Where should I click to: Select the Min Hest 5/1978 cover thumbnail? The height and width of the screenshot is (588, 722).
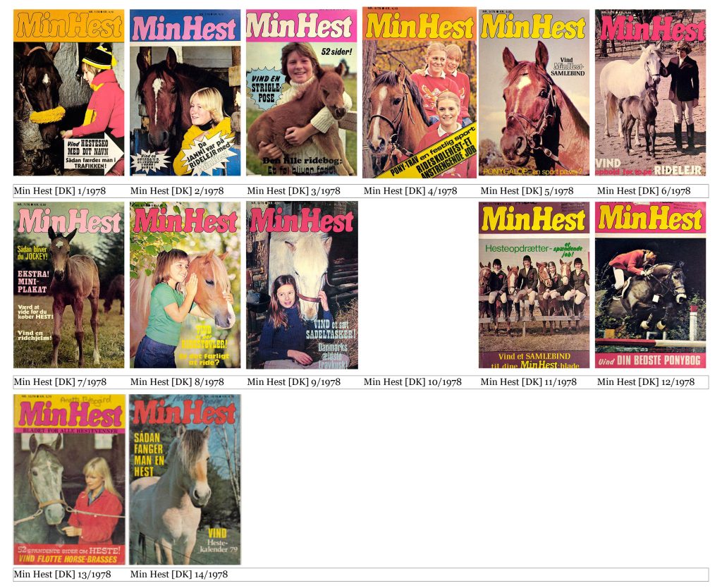pyautogui.click(x=534, y=92)
